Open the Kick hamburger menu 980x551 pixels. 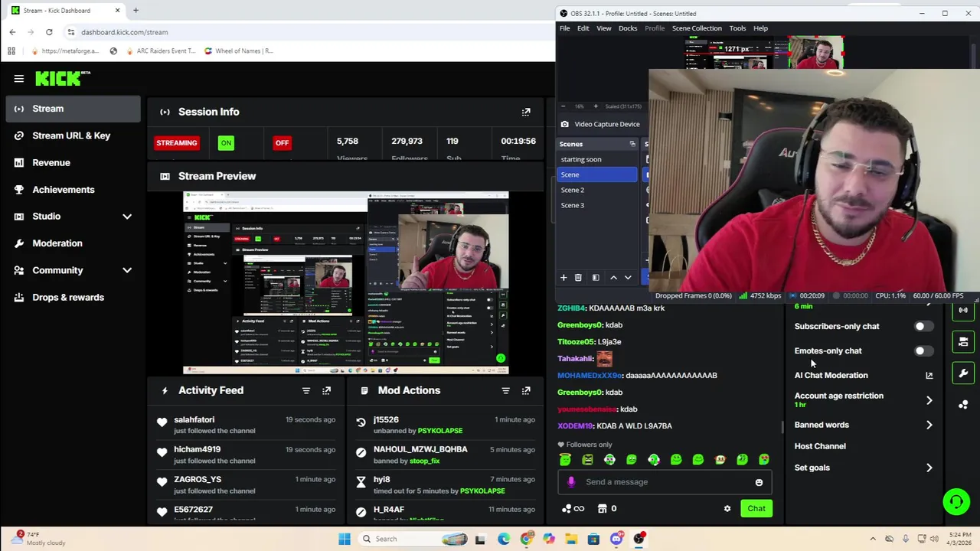[18, 78]
